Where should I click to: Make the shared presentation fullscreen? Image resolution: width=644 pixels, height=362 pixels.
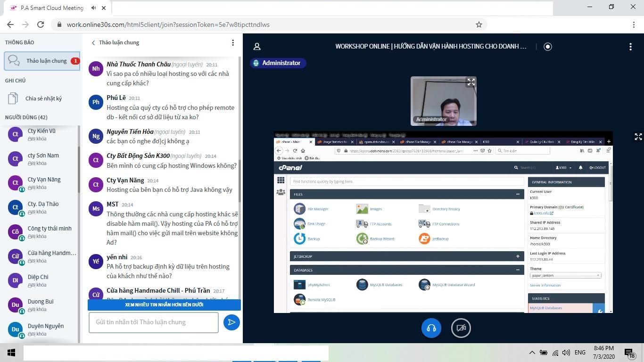pos(638,137)
